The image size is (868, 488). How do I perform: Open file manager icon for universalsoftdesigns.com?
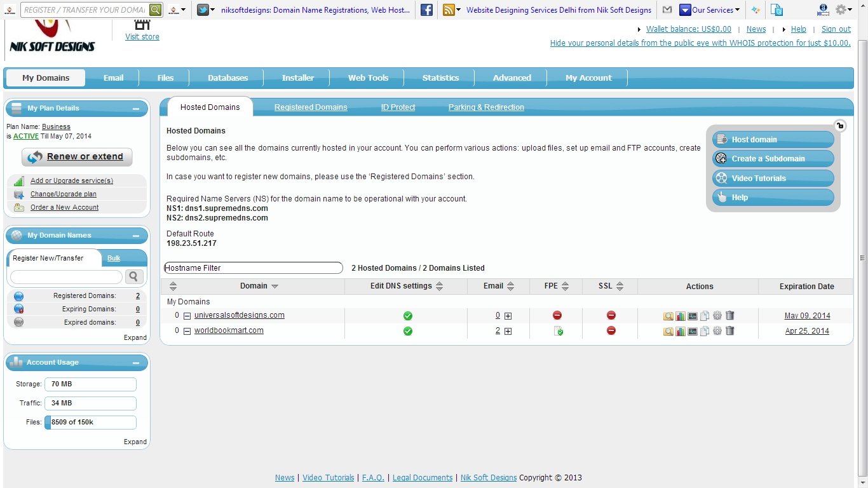668,316
